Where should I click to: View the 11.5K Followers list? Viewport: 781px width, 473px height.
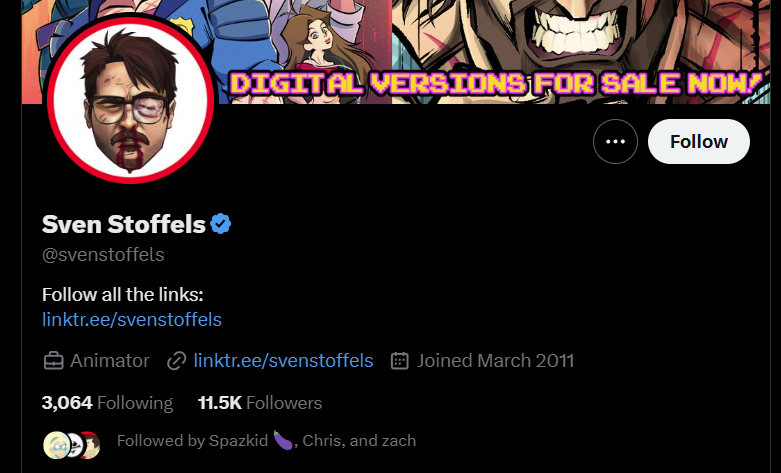260,402
